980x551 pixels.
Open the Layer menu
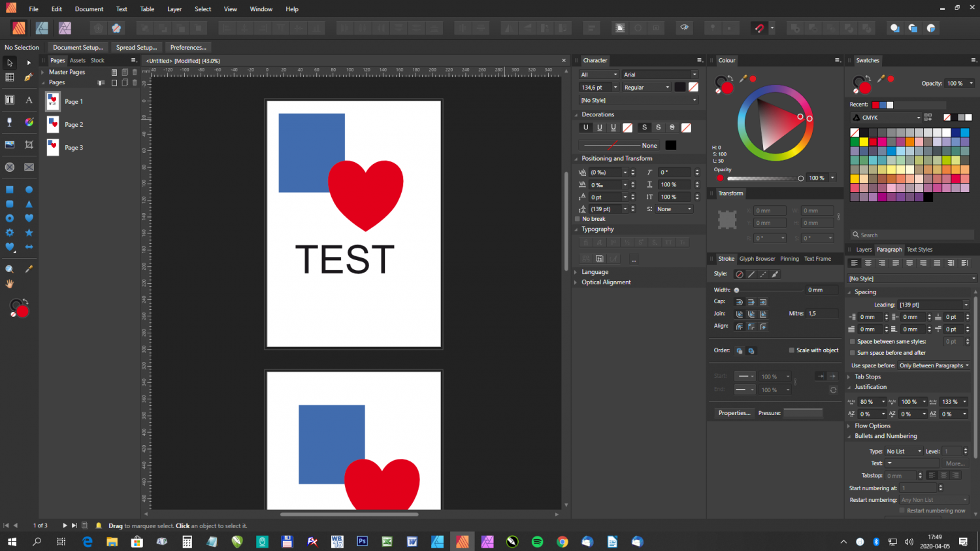coord(174,9)
